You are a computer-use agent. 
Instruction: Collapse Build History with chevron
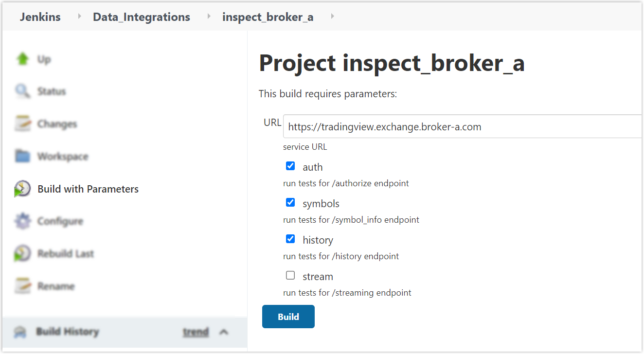224,332
